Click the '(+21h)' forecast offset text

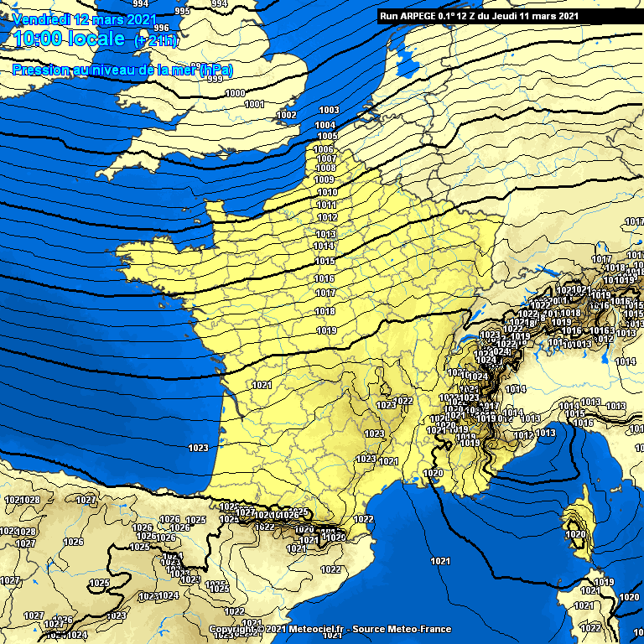(x=155, y=41)
